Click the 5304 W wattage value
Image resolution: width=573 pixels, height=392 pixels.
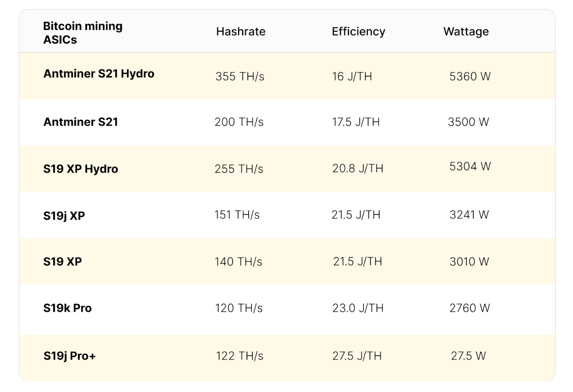click(469, 167)
